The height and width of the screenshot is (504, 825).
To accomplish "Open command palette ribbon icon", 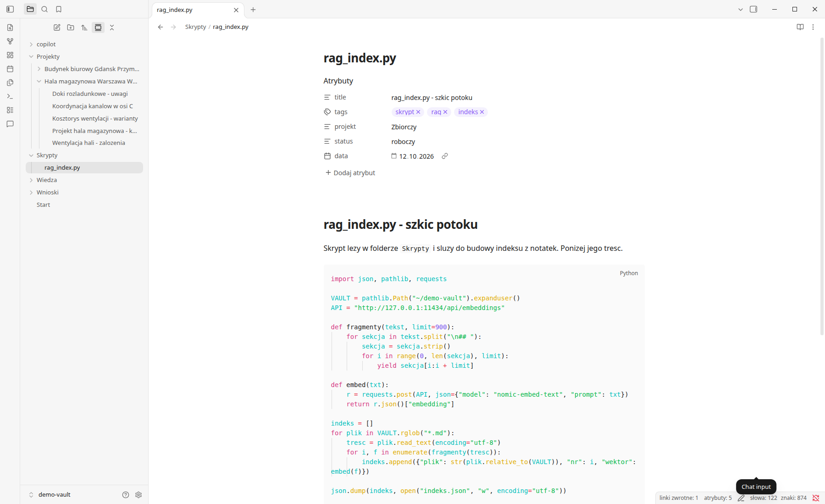I will 10,96.
